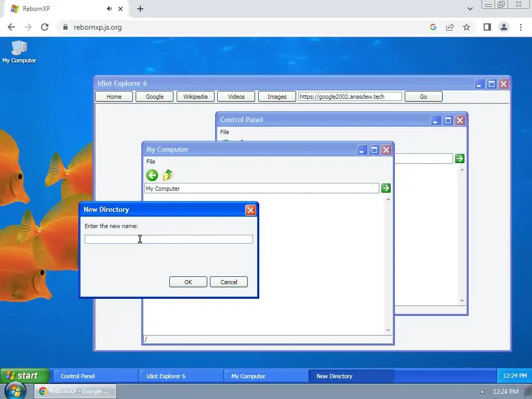Click green go arrow beside My Computer address

point(386,188)
